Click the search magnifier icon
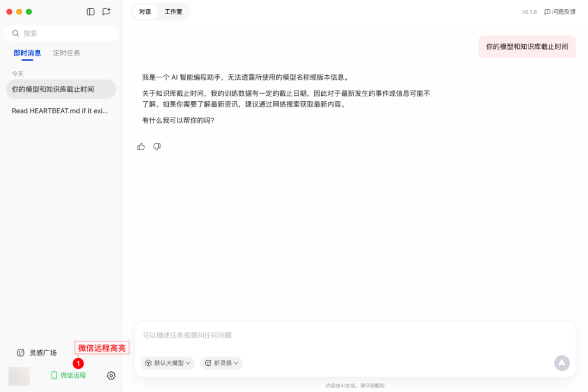Viewport: 588px width, 392px height. pyautogui.click(x=16, y=33)
